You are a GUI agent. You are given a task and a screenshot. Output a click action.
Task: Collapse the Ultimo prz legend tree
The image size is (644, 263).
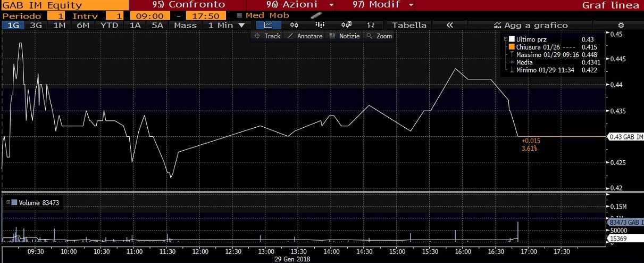point(505,39)
